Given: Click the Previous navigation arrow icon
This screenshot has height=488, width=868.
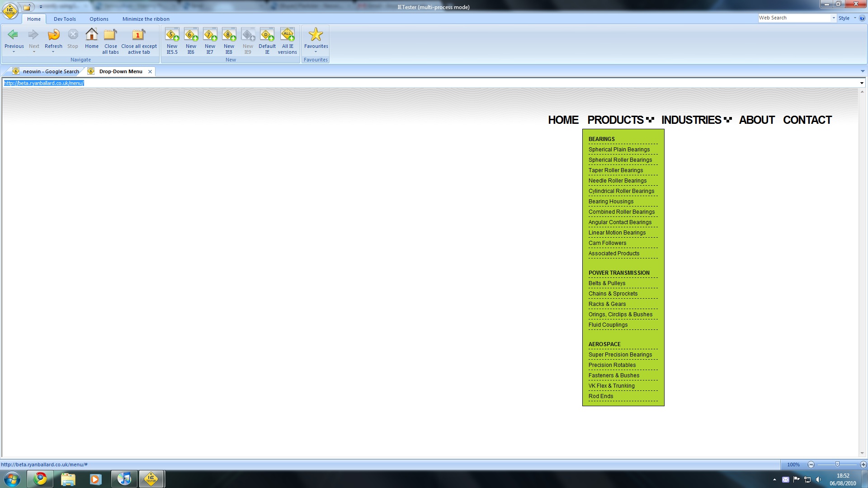Looking at the screenshot, I should click(14, 35).
